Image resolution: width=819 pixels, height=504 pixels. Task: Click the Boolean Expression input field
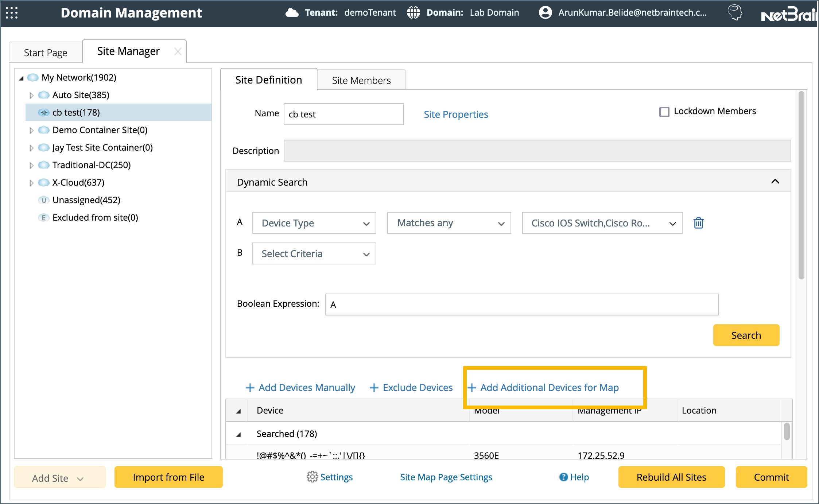click(x=521, y=305)
